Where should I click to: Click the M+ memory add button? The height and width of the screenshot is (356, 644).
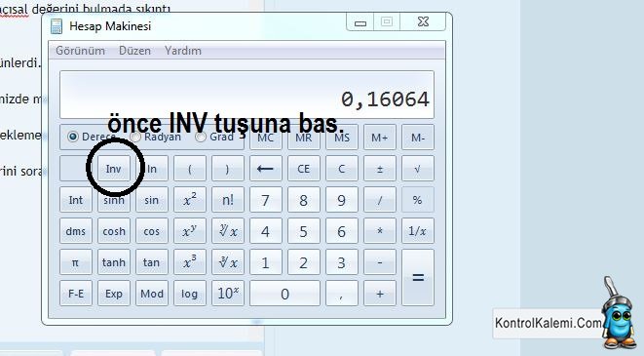coord(380,138)
